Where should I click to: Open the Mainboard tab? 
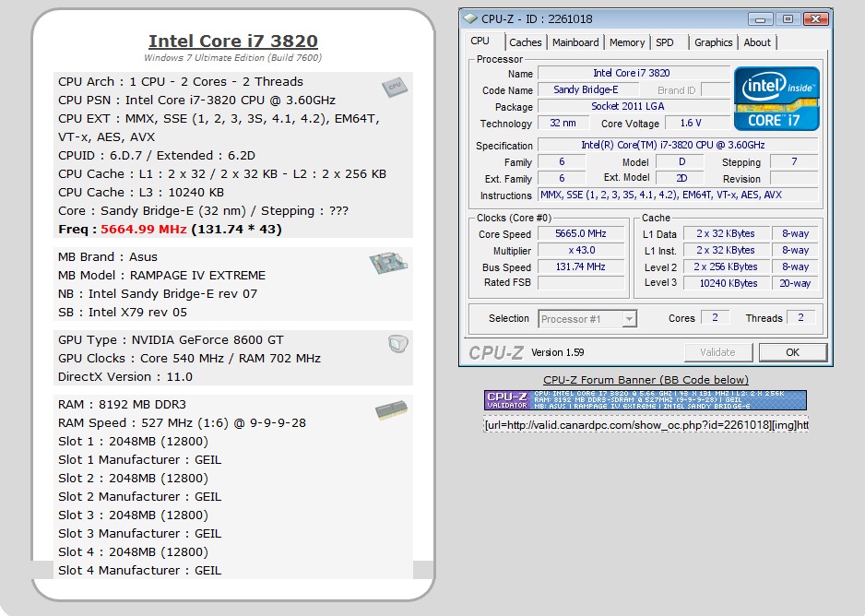click(x=575, y=42)
